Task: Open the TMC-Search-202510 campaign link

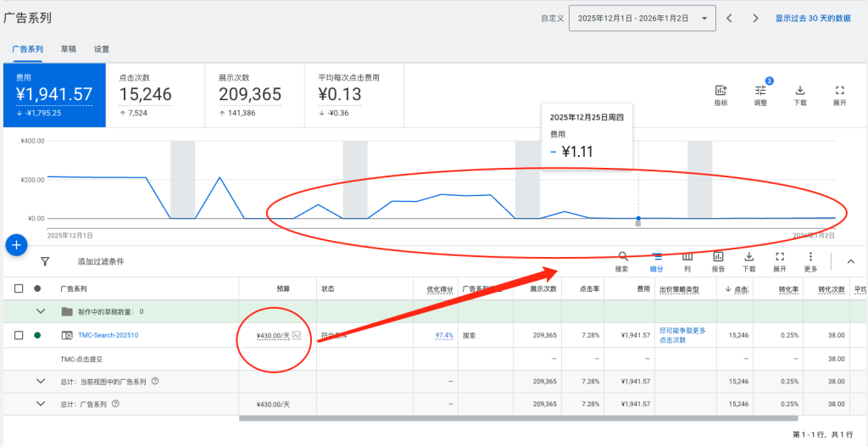Action: point(108,335)
